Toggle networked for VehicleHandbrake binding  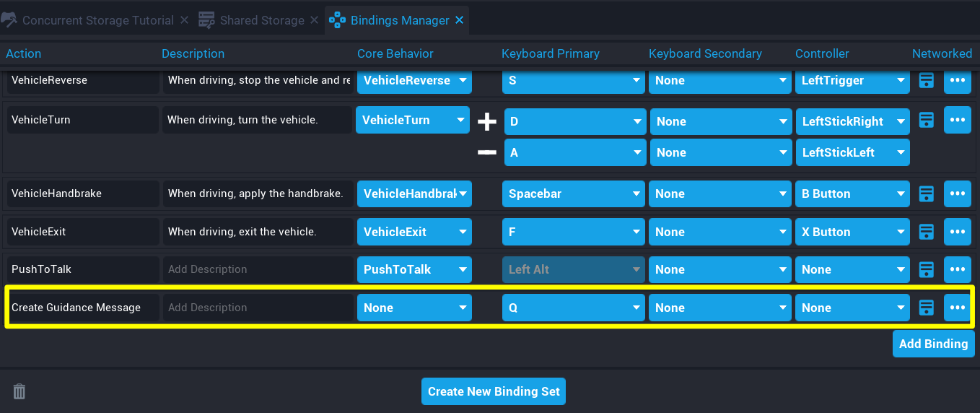(x=927, y=194)
